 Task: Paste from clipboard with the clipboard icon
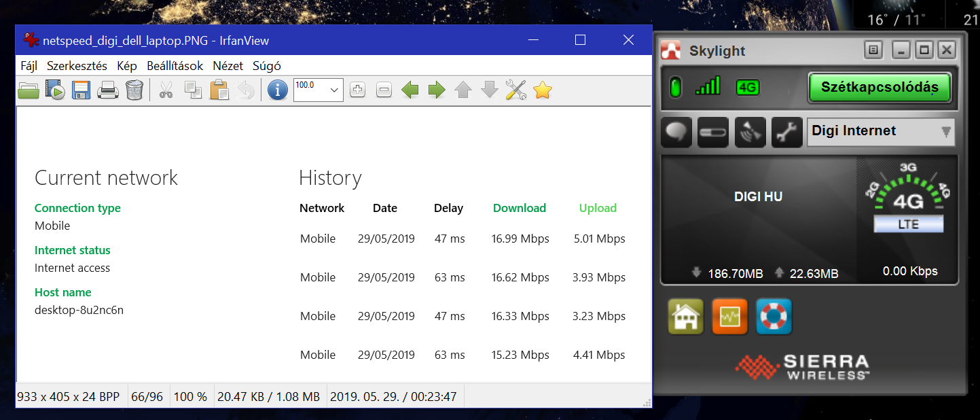click(219, 90)
